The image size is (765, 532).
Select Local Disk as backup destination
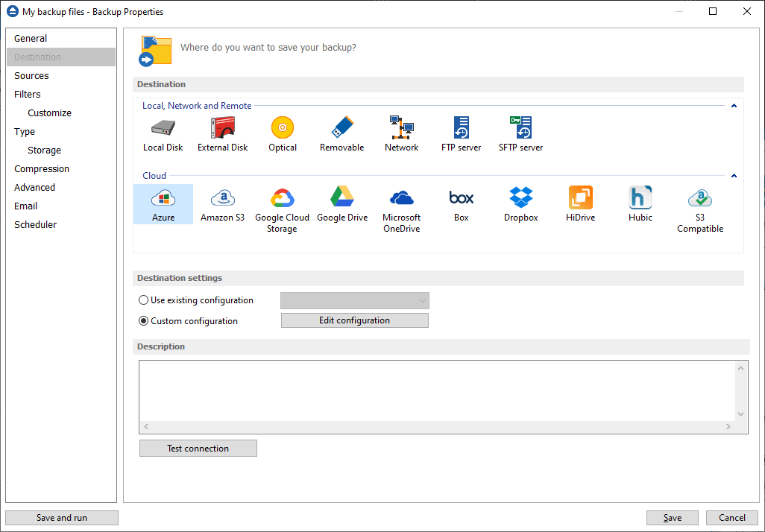(x=163, y=134)
